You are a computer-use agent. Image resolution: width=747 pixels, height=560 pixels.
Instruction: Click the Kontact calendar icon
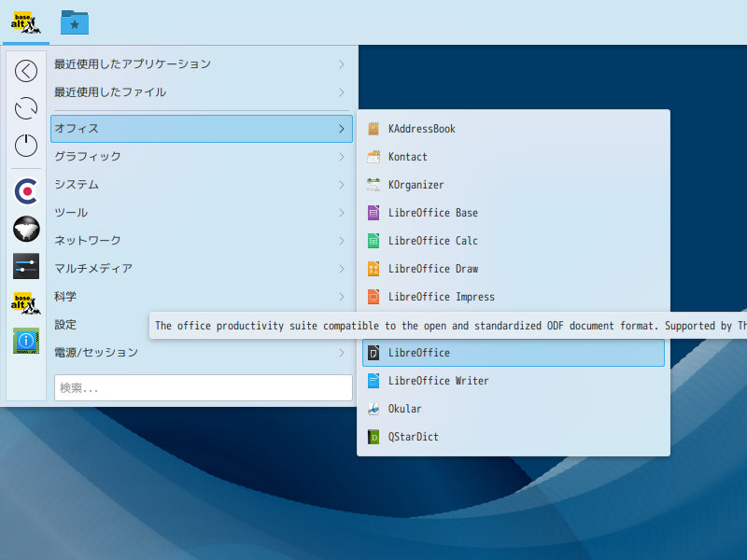tap(373, 157)
